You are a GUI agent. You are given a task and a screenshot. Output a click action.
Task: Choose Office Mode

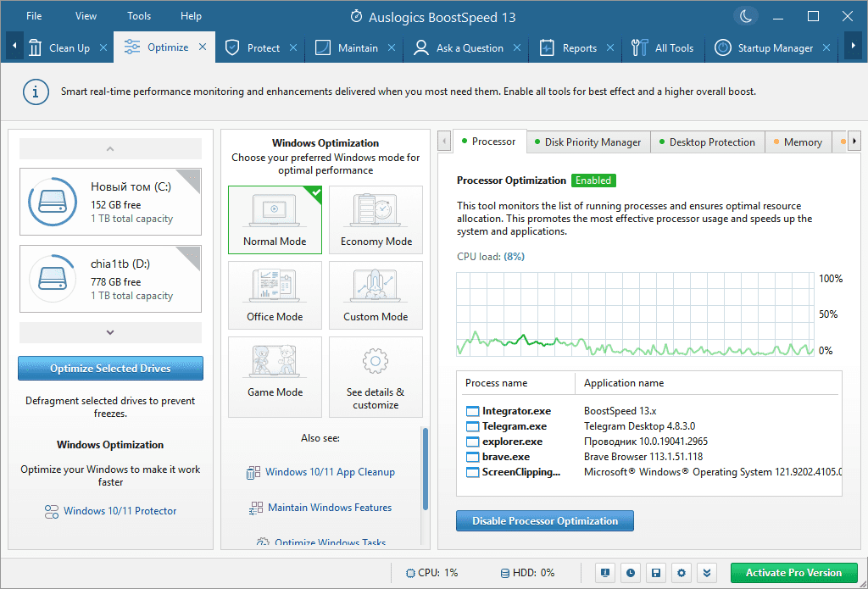tap(275, 296)
